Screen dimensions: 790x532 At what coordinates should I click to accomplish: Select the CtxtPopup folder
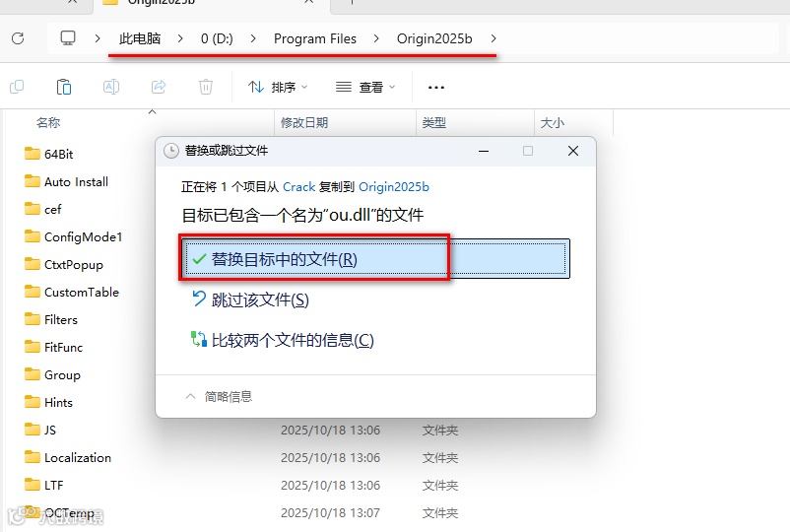74,264
